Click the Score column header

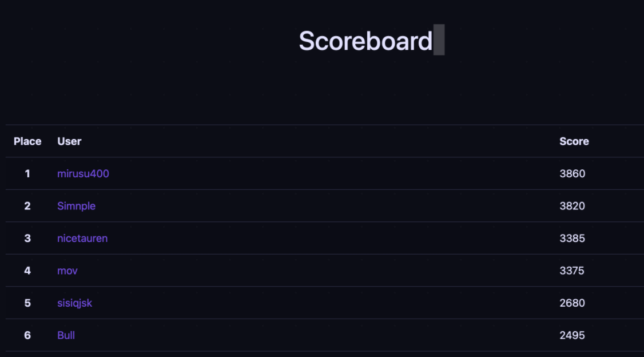(574, 141)
